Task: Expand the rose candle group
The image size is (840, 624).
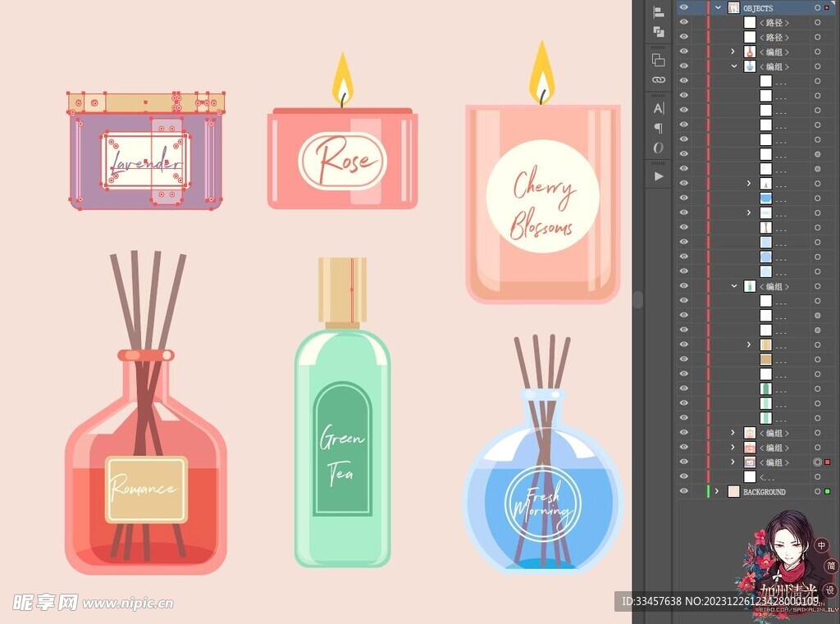Action: pyautogui.click(x=733, y=447)
